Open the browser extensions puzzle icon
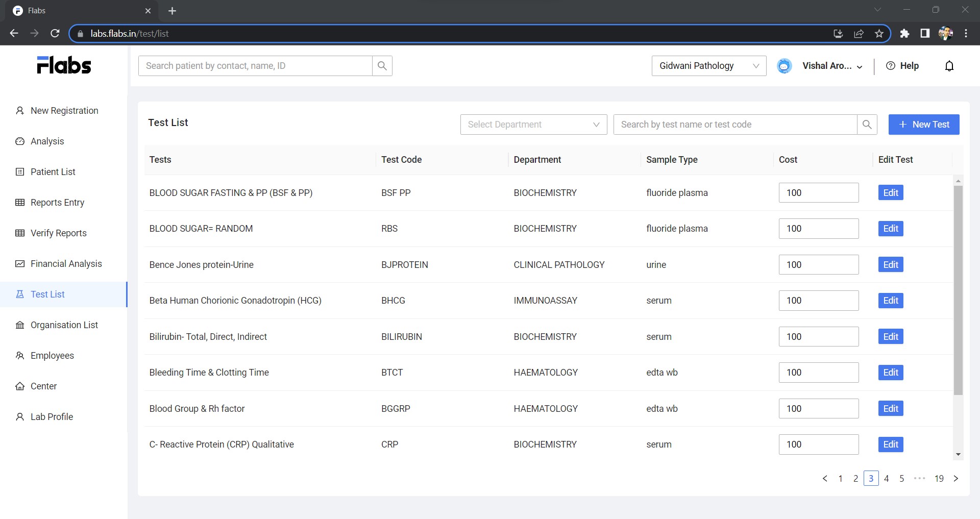This screenshot has width=980, height=519. pyautogui.click(x=904, y=33)
